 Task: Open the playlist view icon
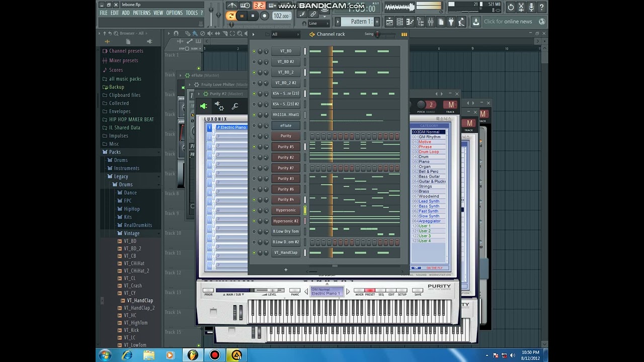coord(389,22)
